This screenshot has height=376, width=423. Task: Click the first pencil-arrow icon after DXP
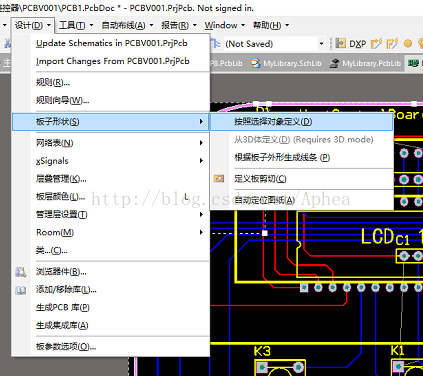click(376, 44)
